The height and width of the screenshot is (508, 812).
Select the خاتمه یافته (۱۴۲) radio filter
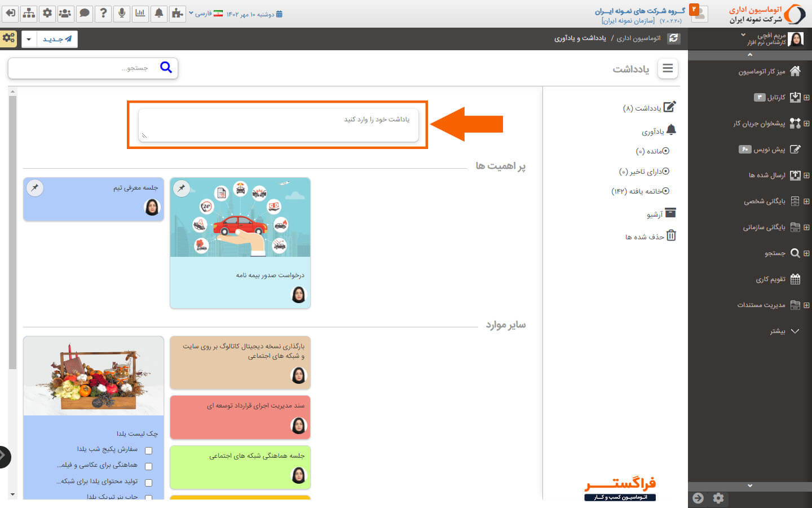[665, 191]
